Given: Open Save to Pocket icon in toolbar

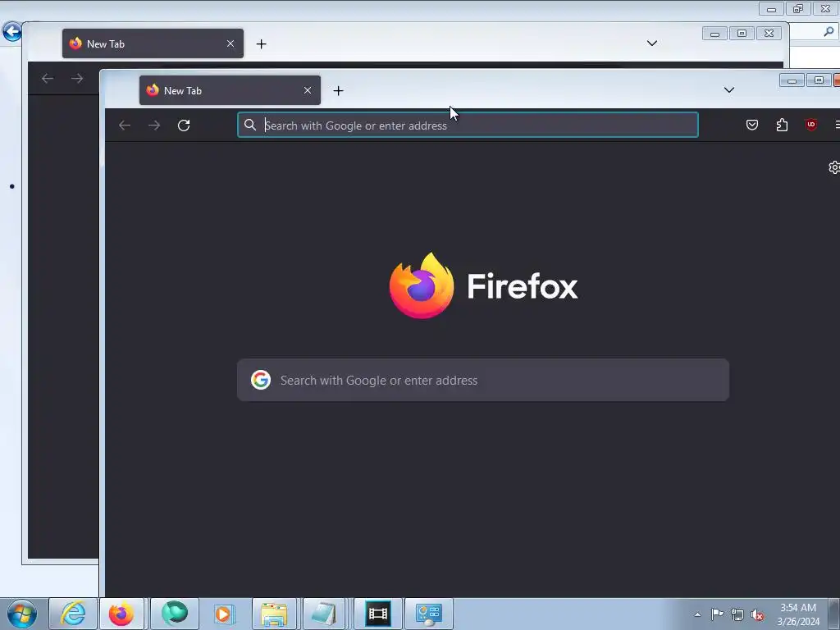Looking at the screenshot, I should (752, 125).
